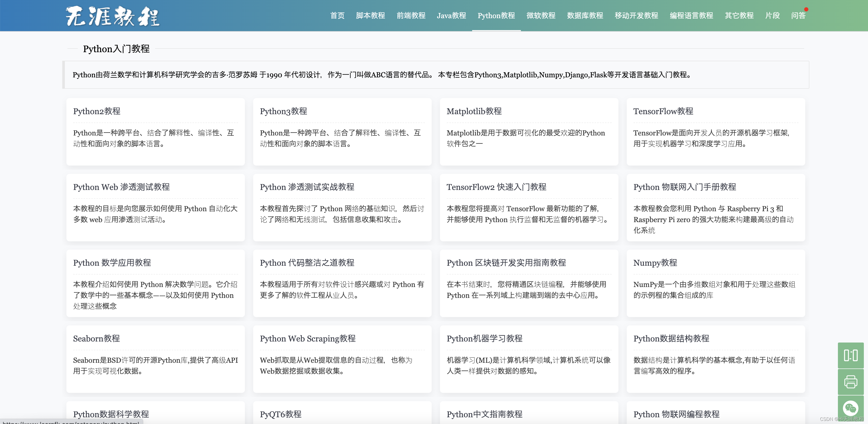The image size is (868, 424).
Task: Open Python Web Scraping教程 card
Action: point(307,338)
